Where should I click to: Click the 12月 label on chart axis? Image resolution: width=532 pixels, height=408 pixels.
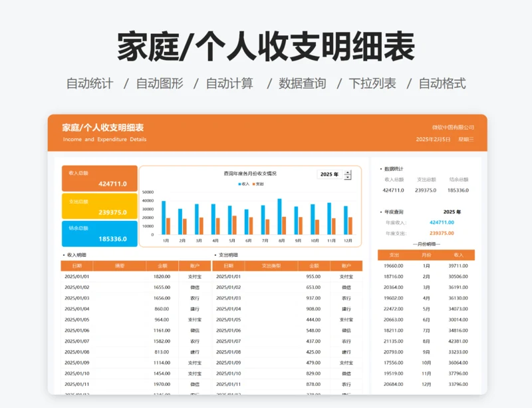pyautogui.click(x=348, y=240)
